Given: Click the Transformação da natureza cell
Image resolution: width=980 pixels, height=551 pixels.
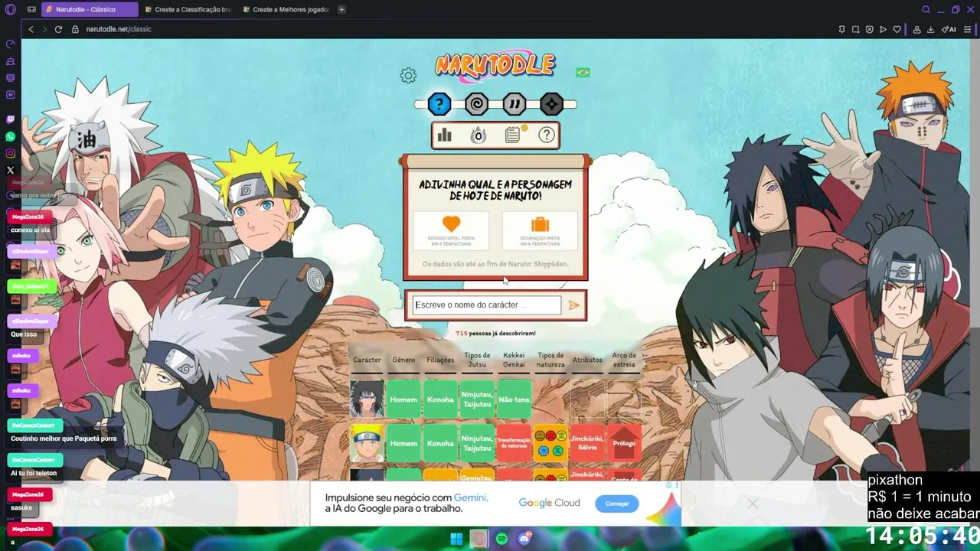Looking at the screenshot, I should pos(514,443).
